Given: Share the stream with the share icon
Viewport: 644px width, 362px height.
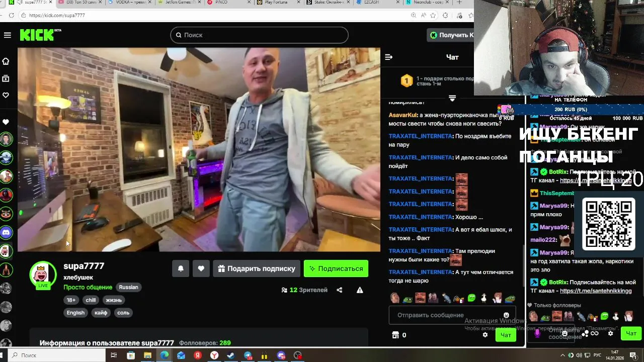Looking at the screenshot, I should click(x=340, y=290).
